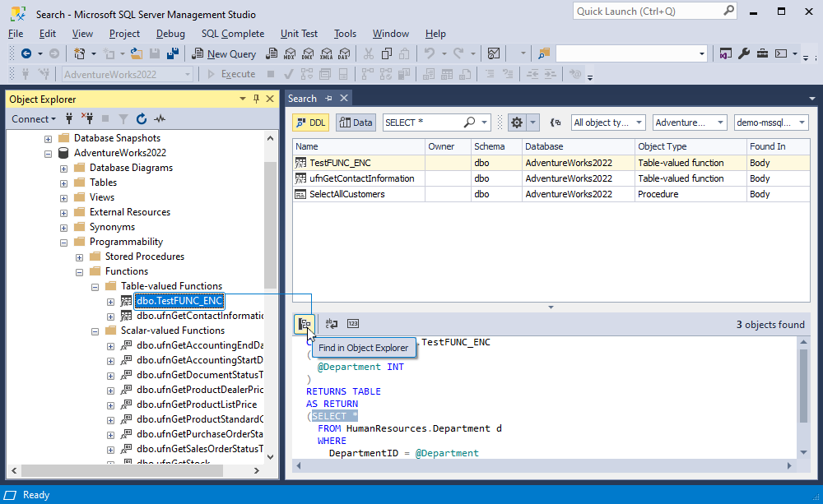The image size is (823, 504).
Task: Toggle DDL search mode
Action: click(311, 123)
